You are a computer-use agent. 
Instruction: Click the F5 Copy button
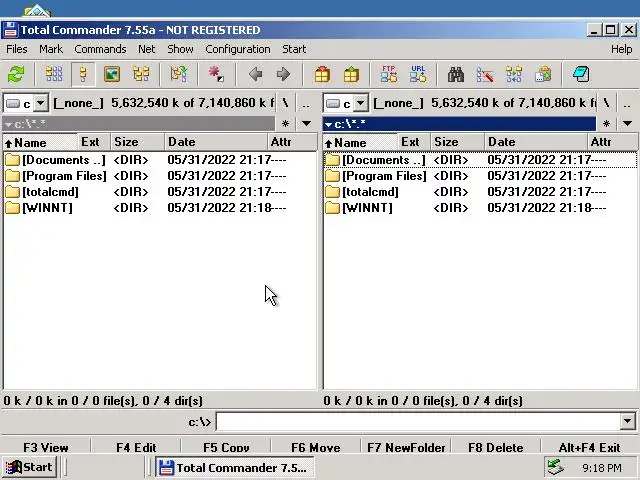click(x=226, y=447)
